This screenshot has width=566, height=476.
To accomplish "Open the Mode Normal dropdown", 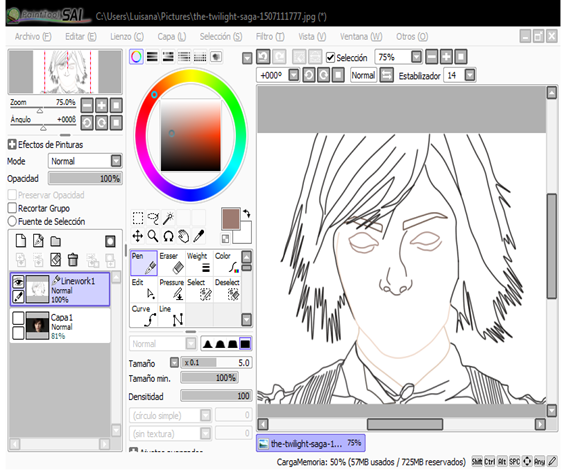I will pos(116,161).
